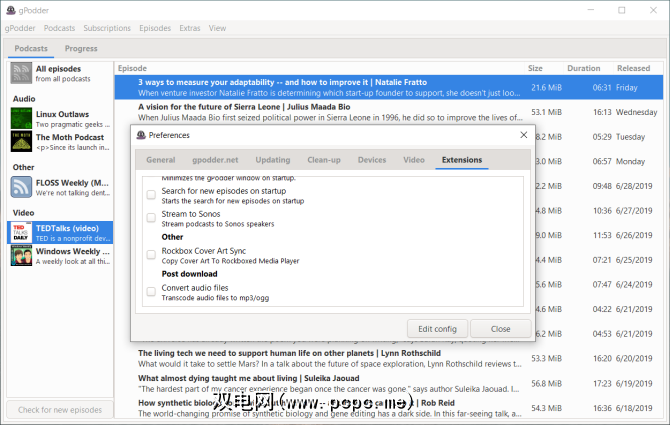The height and width of the screenshot is (425, 670).
Task: Open the Extras menu
Action: (190, 28)
